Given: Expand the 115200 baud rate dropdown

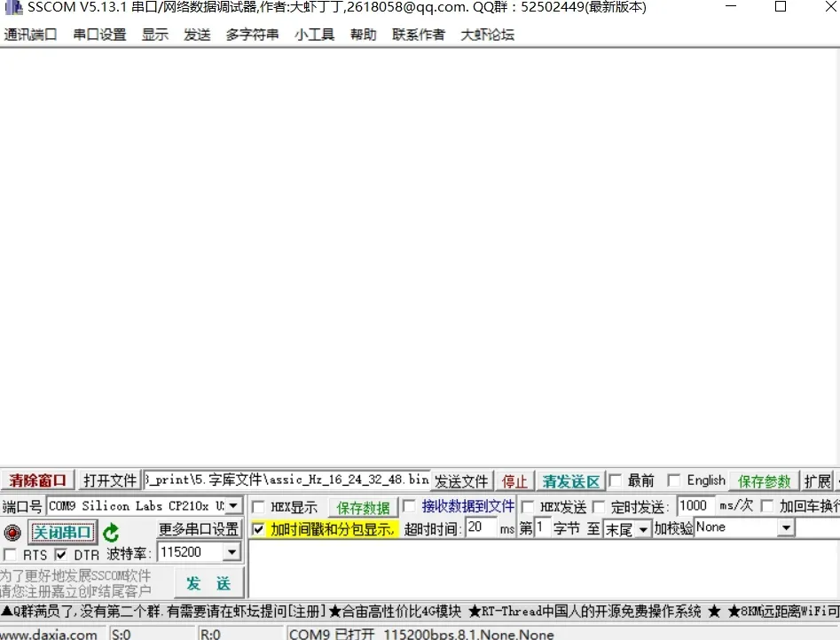Looking at the screenshot, I should [x=232, y=551].
